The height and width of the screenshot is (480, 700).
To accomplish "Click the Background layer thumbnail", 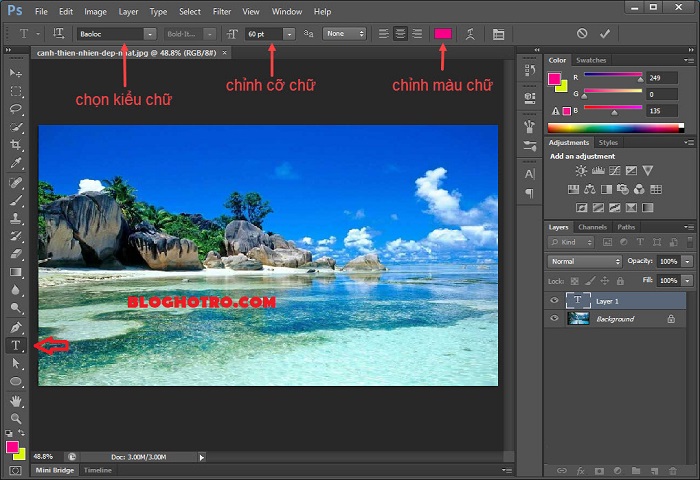I will click(x=578, y=318).
